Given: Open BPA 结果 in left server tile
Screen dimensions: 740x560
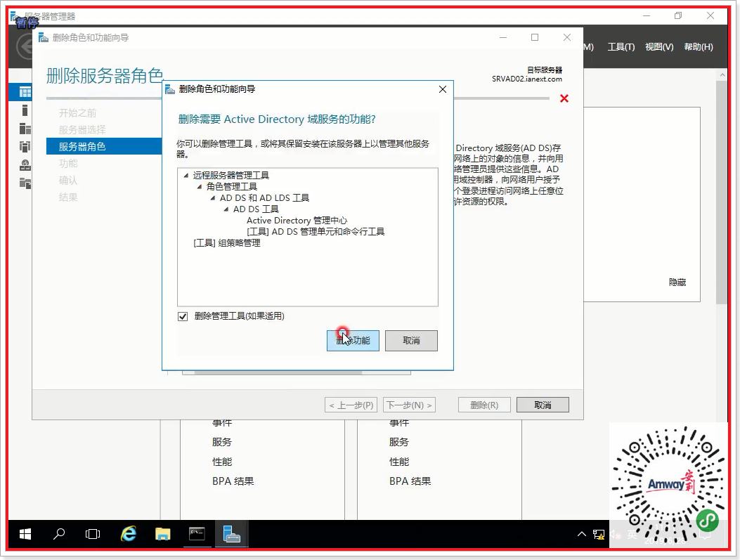Looking at the screenshot, I should point(233,481).
